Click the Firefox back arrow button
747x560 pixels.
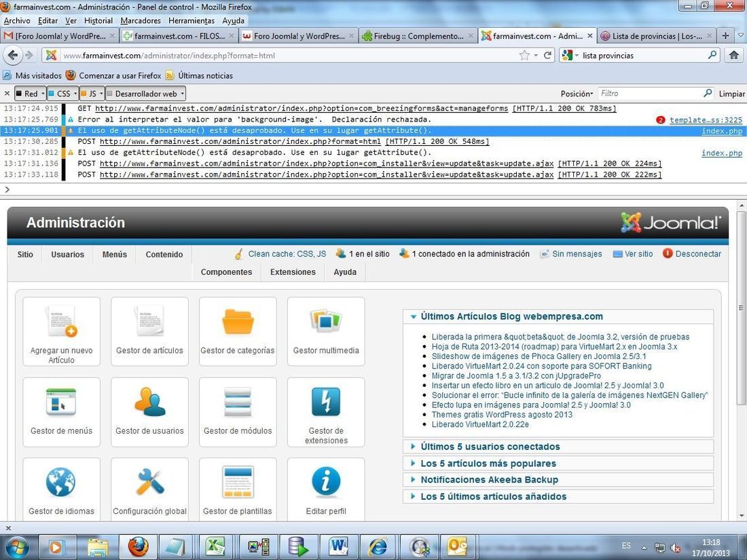point(13,56)
